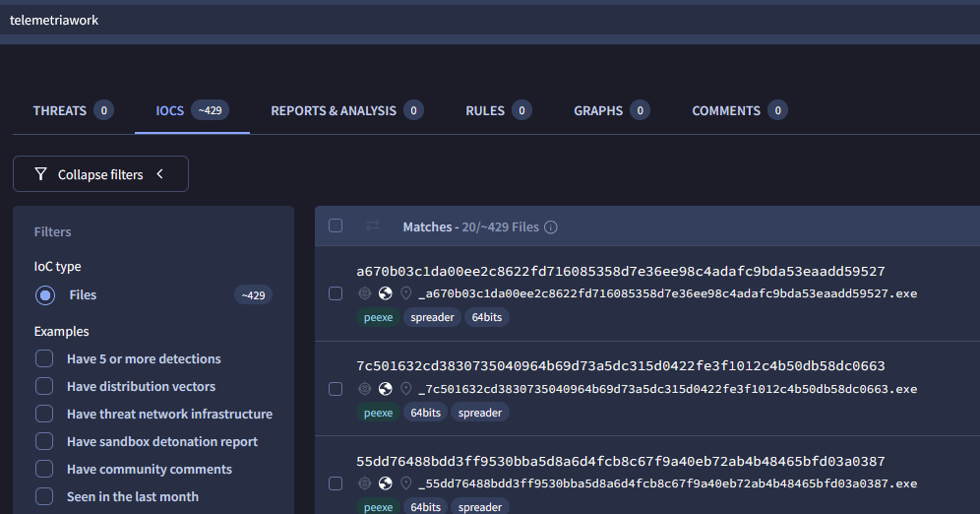Click the funnel filter icon
Screen dimensions: 980x514
40,174
